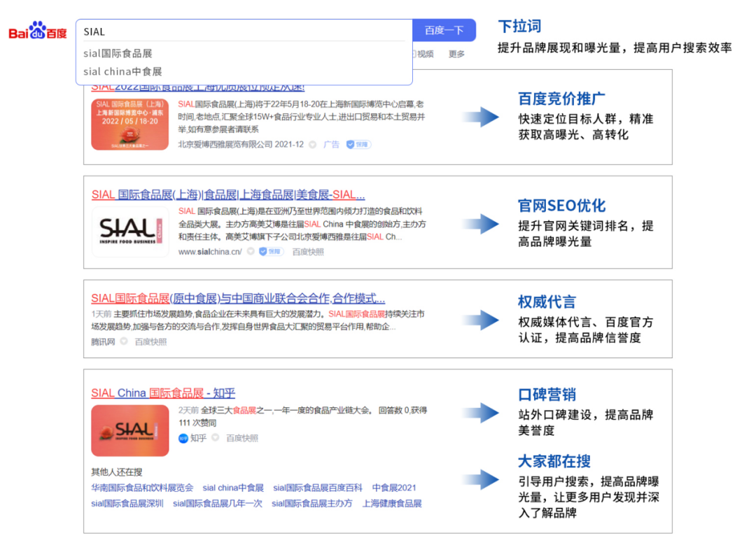Image resolution: width=756 pixels, height=552 pixels.
Task: Open the SIAL2022国际食品展 ad result title
Action: [x=197, y=88]
